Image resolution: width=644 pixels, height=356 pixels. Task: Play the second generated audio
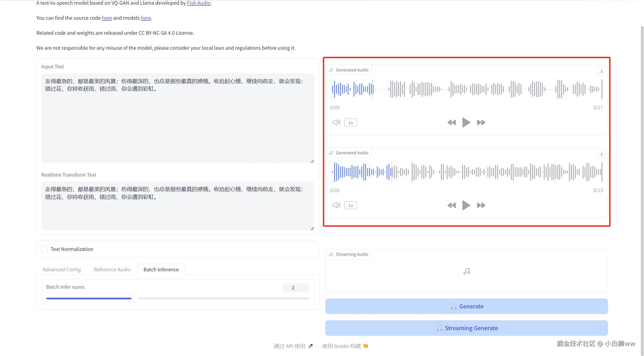pos(466,205)
